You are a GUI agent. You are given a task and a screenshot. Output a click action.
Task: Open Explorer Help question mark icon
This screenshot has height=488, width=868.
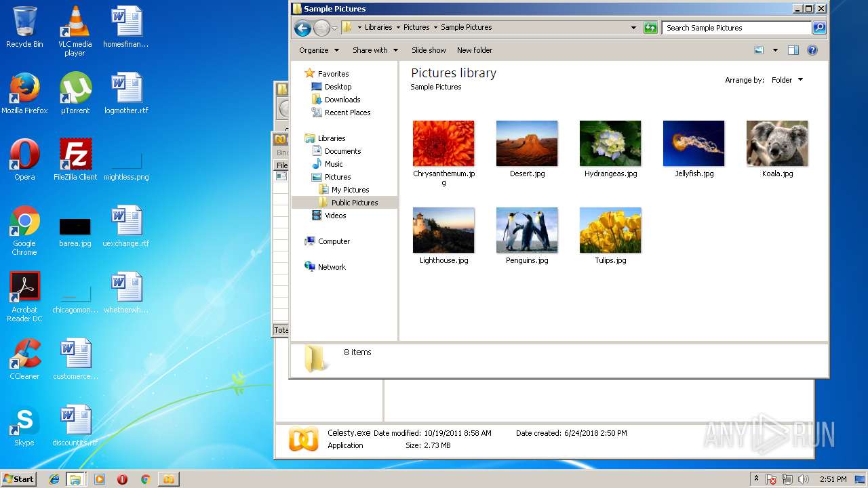tap(812, 50)
